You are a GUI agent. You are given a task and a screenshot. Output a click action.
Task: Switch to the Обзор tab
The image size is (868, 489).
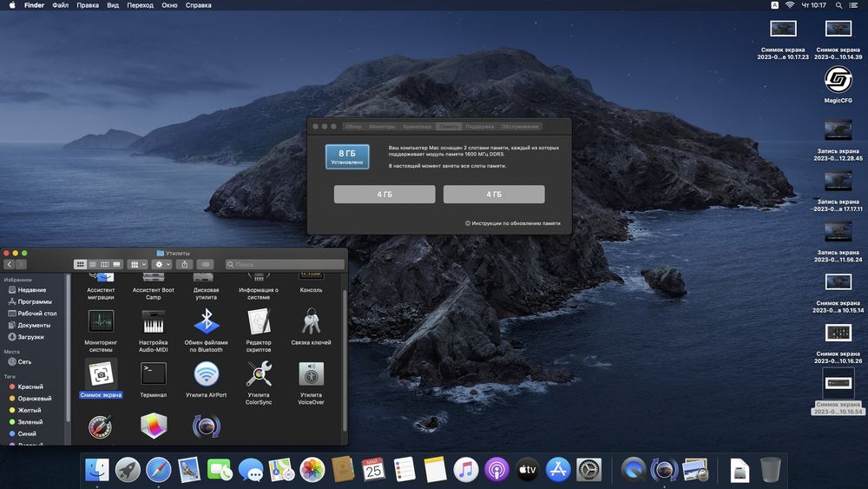coord(353,126)
